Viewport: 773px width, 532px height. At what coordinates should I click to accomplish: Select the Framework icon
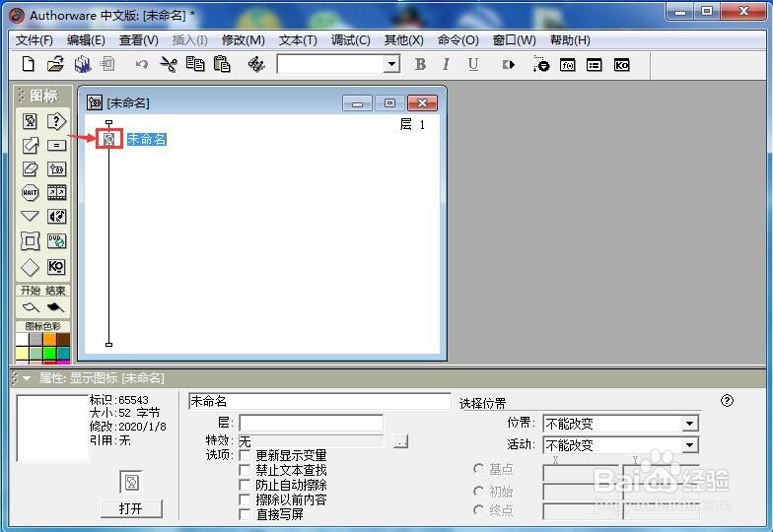tap(30, 240)
